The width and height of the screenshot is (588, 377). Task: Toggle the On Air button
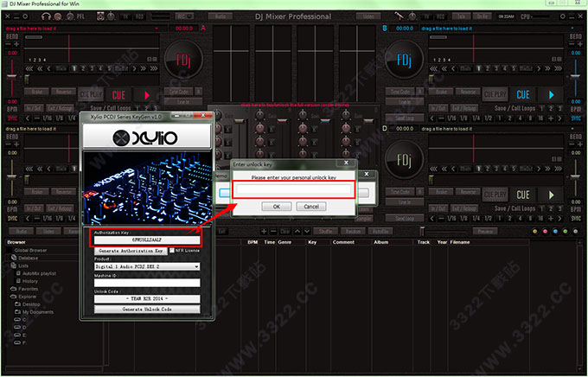tap(481, 16)
